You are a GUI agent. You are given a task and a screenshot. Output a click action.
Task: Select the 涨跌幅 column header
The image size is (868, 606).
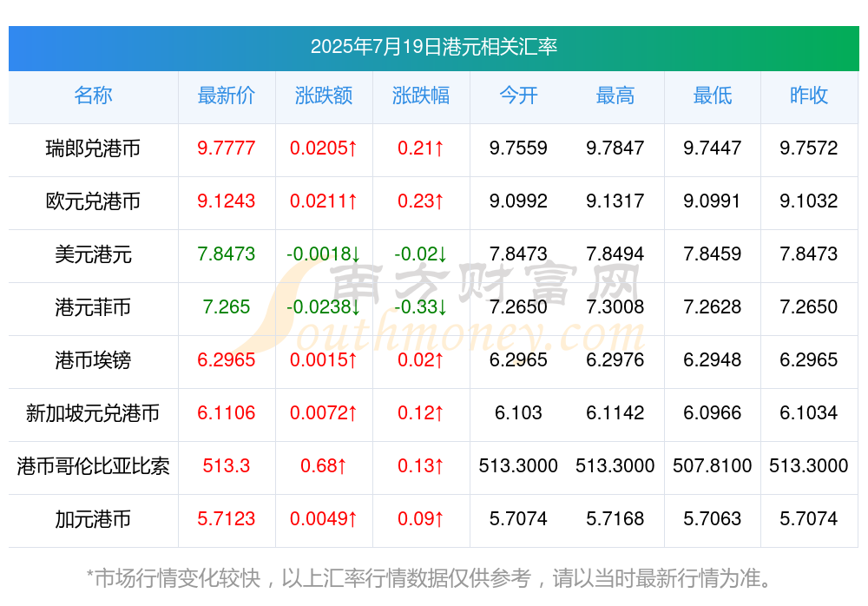click(x=421, y=96)
